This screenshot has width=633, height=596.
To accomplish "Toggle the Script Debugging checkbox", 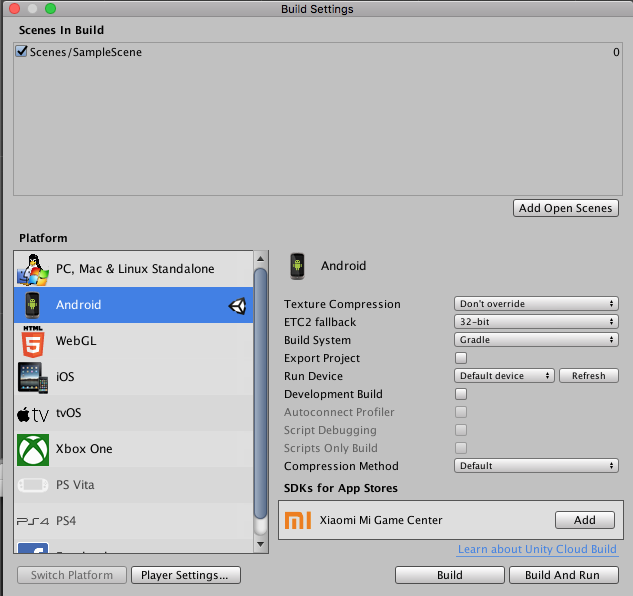I will pyautogui.click(x=461, y=430).
